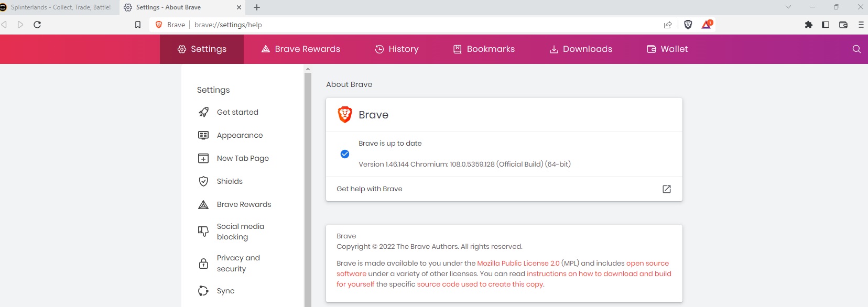Image resolution: width=868 pixels, height=307 pixels.
Task: Click the Shields checkmark shield icon
Action: click(203, 181)
